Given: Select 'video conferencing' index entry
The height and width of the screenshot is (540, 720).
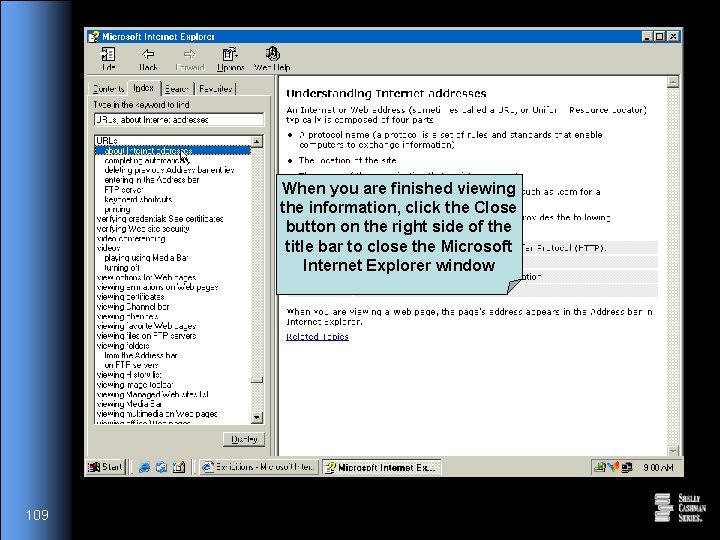Looking at the screenshot, I should click(x=131, y=238).
